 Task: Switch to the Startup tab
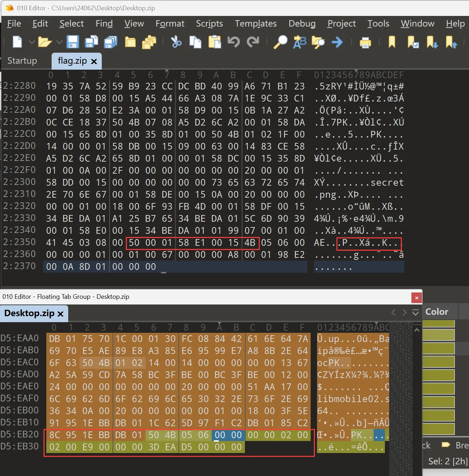22,61
